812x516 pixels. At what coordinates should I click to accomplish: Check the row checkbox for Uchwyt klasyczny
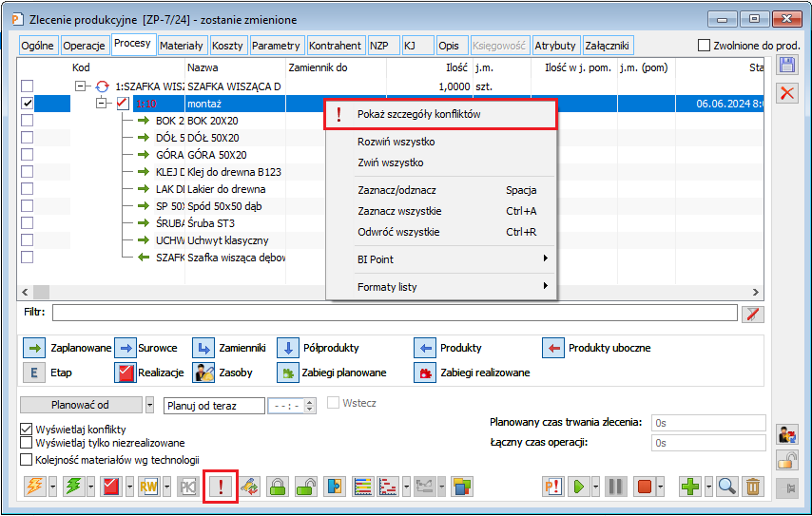[x=27, y=240]
